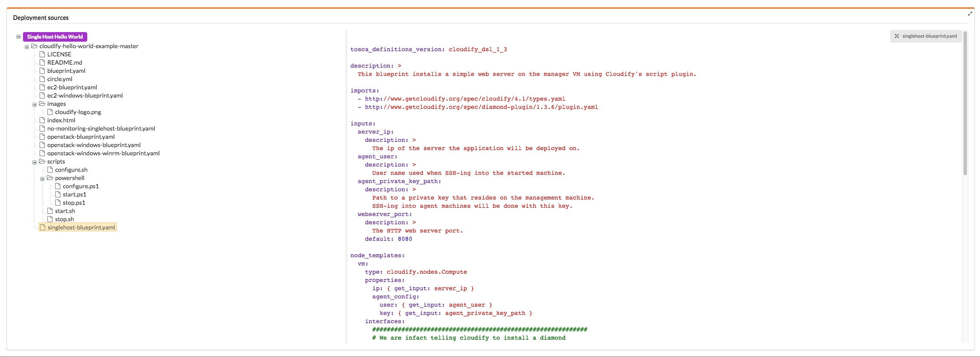The height and width of the screenshot is (357, 980).
Task: Click the no-monitoring-singlehost-blueprint.yaml file icon
Action: coord(42,128)
